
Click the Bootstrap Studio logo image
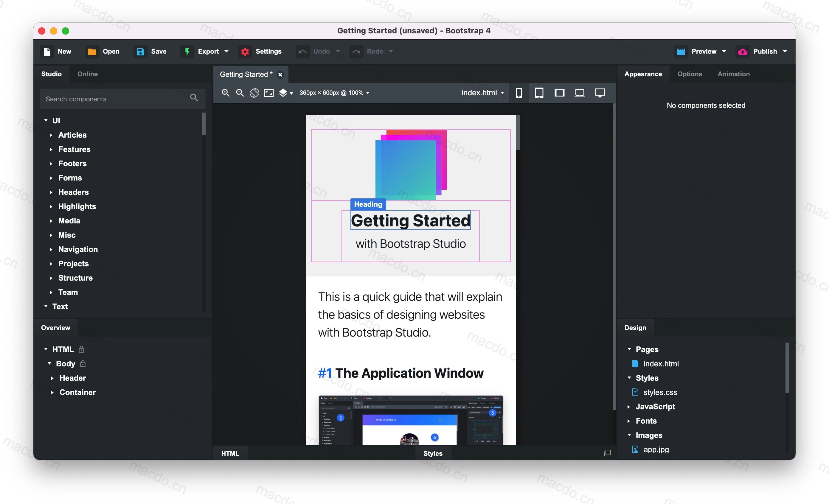[411, 165]
